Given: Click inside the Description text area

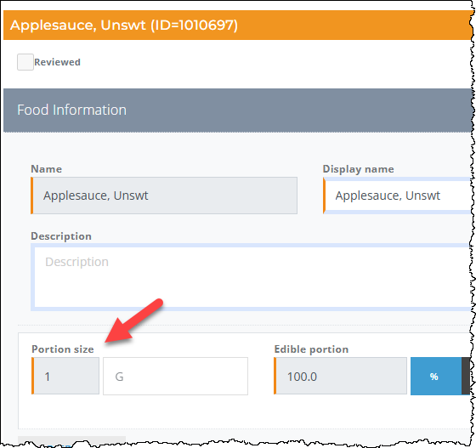Looking at the screenshot, I should pyautogui.click(x=252, y=277).
